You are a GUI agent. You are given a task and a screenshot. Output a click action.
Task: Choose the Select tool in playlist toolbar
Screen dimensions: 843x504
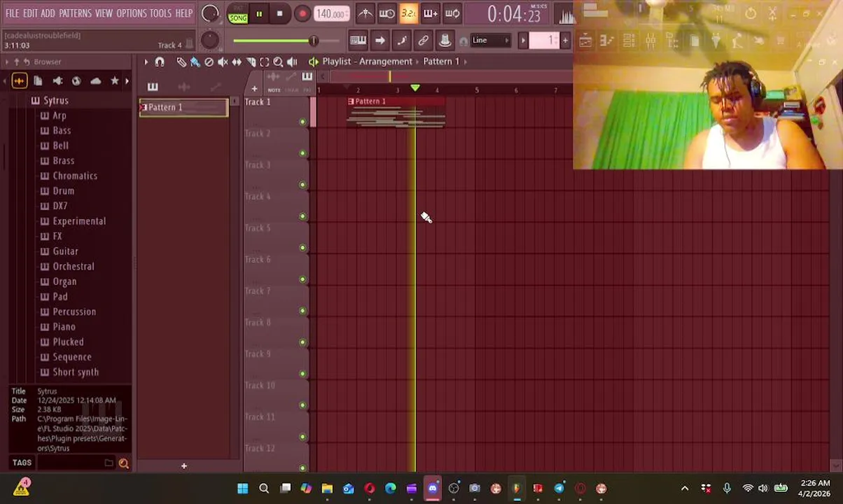tap(264, 62)
